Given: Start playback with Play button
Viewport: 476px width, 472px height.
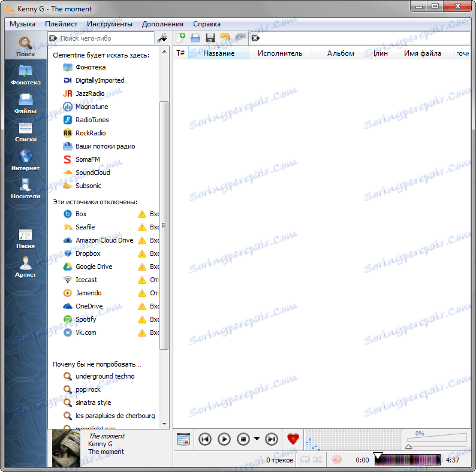Looking at the screenshot, I should [x=224, y=439].
